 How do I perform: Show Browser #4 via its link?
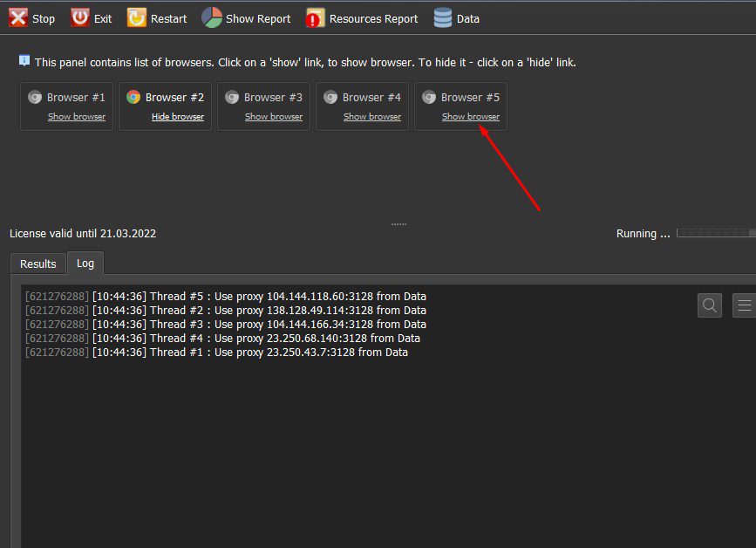[372, 117]
